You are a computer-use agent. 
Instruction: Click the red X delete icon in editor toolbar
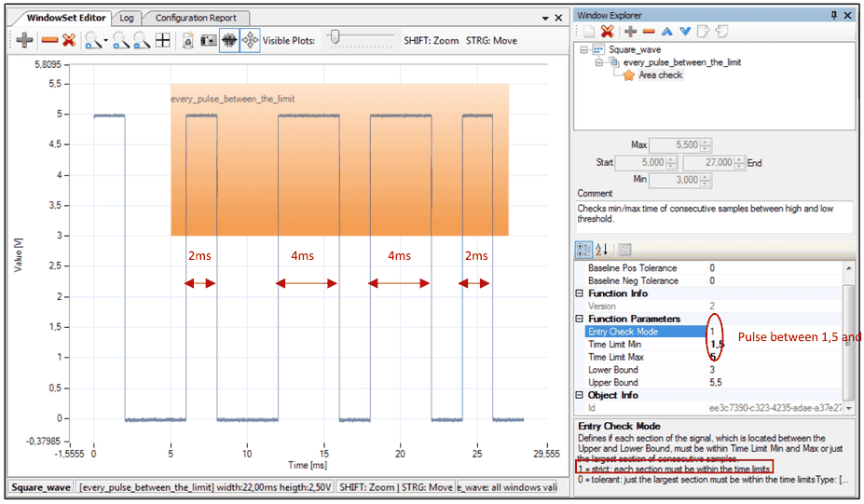[x=69, y=40]
